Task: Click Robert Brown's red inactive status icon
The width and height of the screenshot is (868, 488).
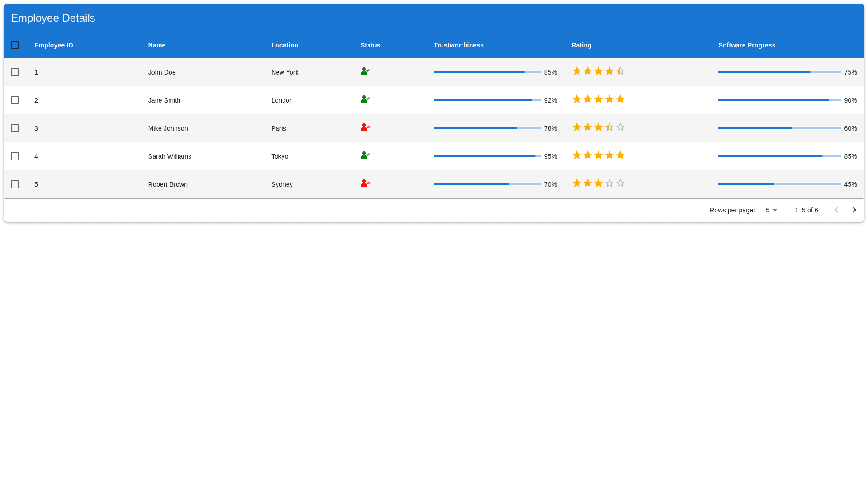Action: 365,183
